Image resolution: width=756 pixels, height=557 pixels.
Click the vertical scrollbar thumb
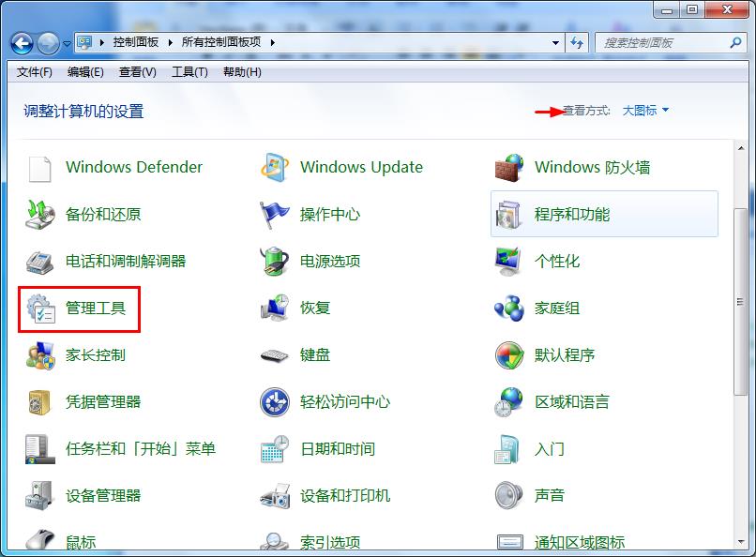point(741,302)
